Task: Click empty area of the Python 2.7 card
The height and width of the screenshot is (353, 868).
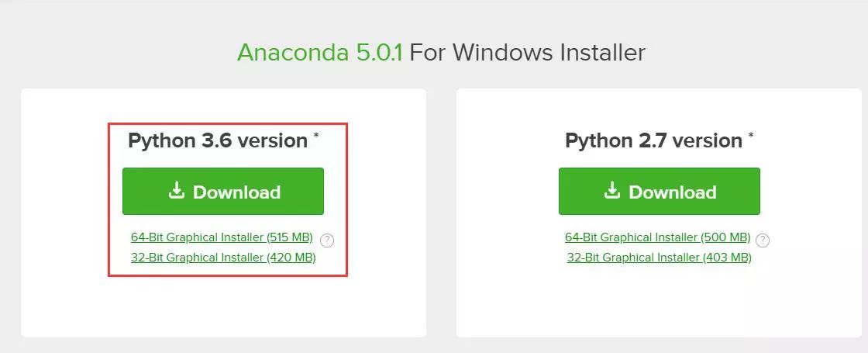Action: pyautogui.click(x=659, y=302)
